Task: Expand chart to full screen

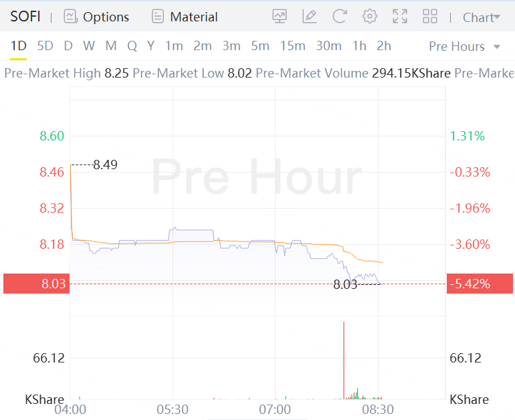Action: 400,17
